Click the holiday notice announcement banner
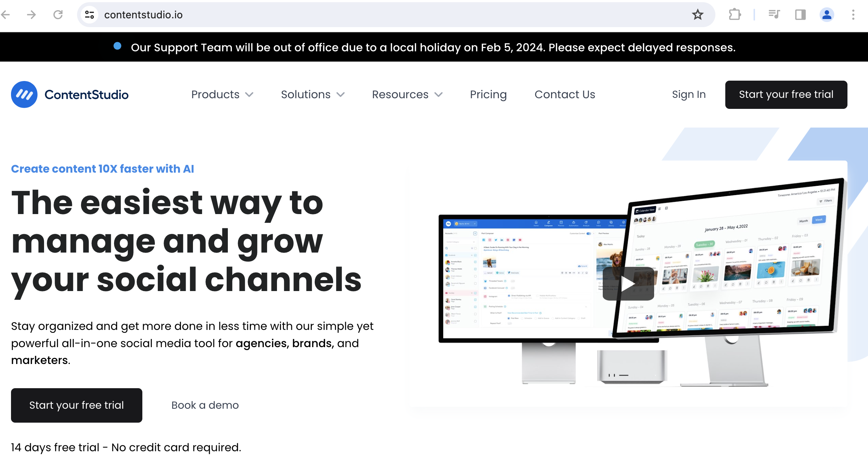The width and height of the screenshot is (868, 456). coord(434,47)
